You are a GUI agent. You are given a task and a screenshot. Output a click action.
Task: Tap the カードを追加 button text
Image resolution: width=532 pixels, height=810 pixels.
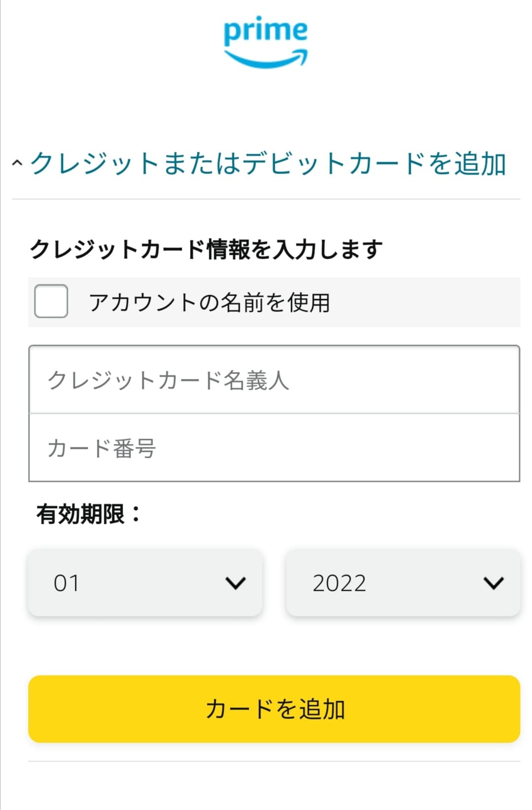point(275,709)
